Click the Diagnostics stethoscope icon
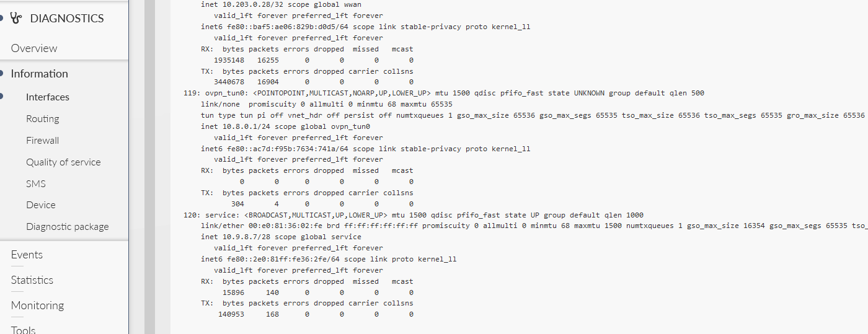This screenshot has width=868, height=334. click(x=16, y=19)
